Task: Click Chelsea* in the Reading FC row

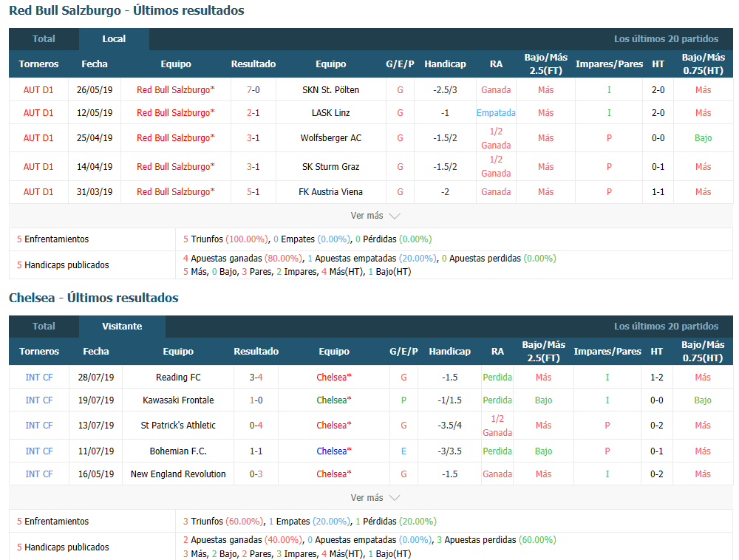Action: pos(334,378)
